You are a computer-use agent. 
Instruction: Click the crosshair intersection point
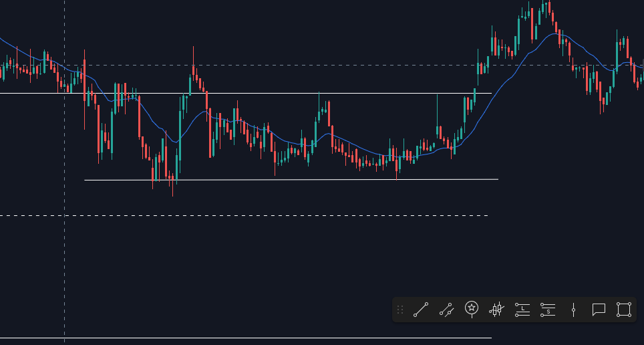click(x=65, y=65)
